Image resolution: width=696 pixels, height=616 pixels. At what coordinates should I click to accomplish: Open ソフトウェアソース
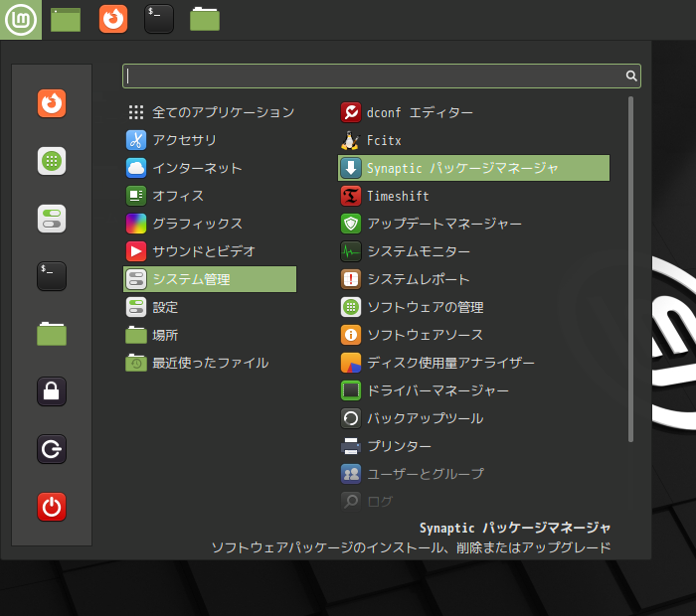click(473, 335)
